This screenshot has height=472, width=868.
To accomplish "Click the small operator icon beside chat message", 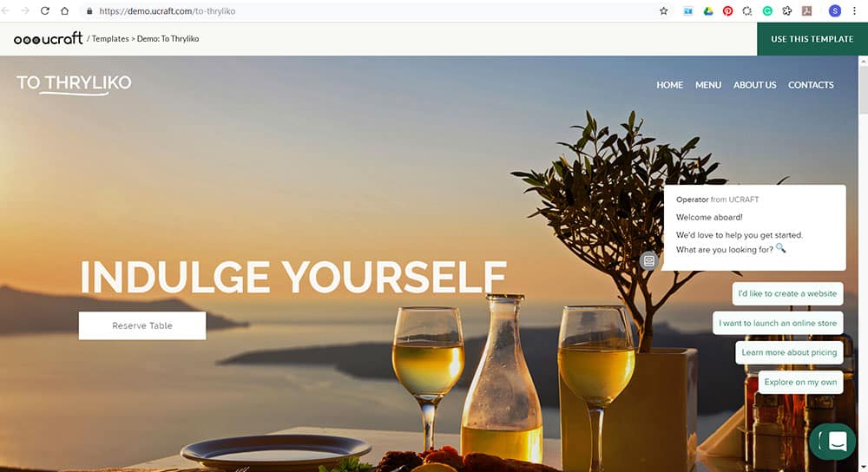I will [648, 260].
